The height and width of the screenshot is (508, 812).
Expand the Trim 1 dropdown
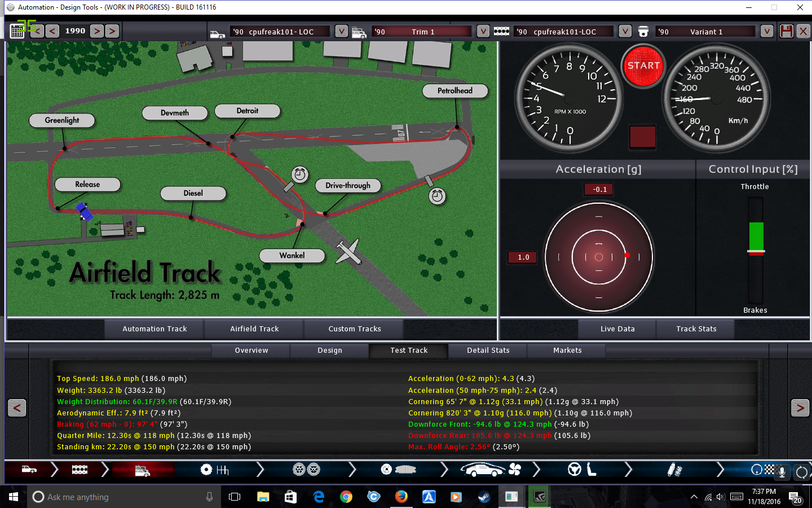tap(483, 31)
